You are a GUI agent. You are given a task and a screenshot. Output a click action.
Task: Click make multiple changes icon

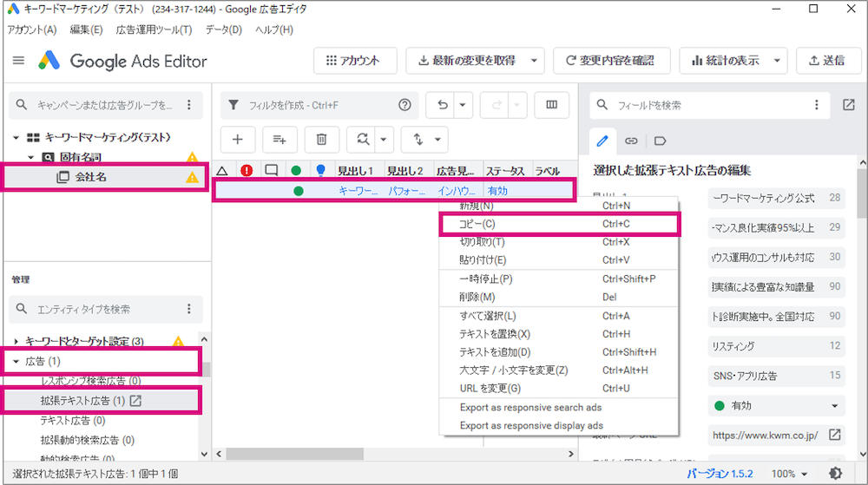[279, 140]
